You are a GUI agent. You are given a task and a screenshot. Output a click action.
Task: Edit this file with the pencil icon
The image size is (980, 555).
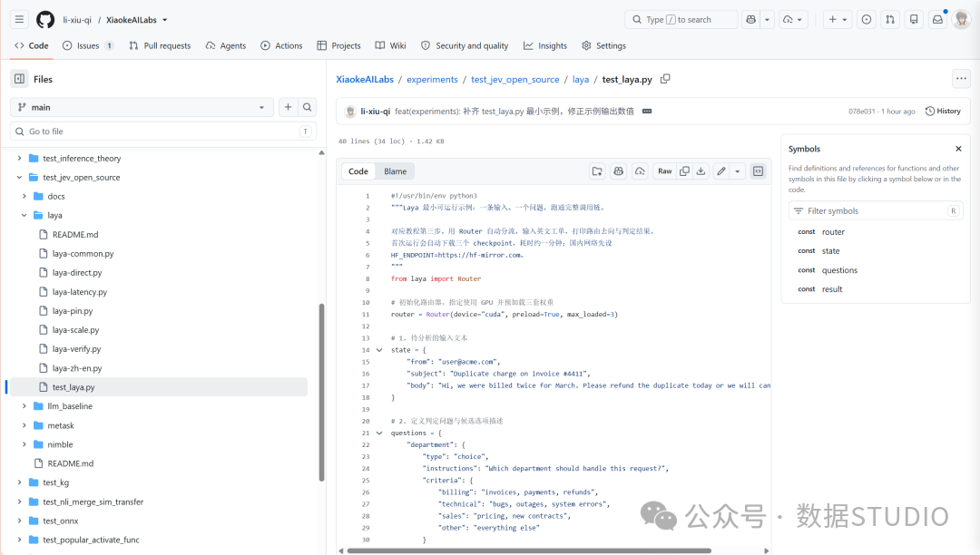click(x=721, y=171)
